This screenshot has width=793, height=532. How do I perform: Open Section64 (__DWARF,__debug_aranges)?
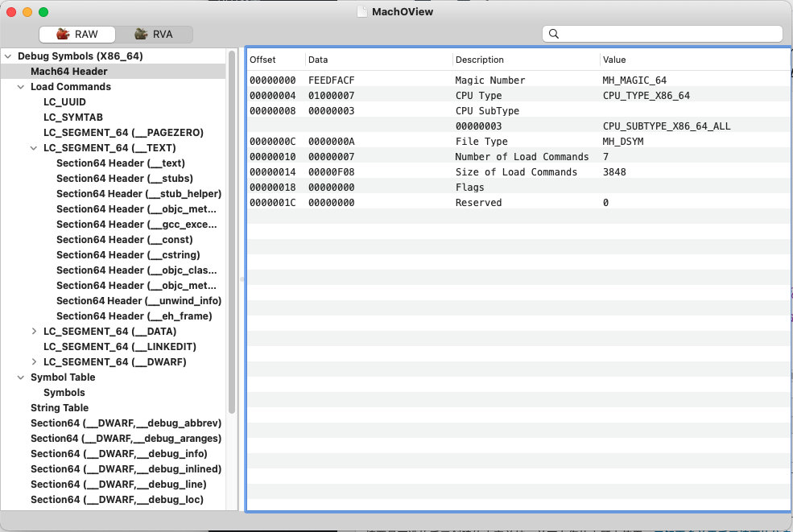pos(126,439)
